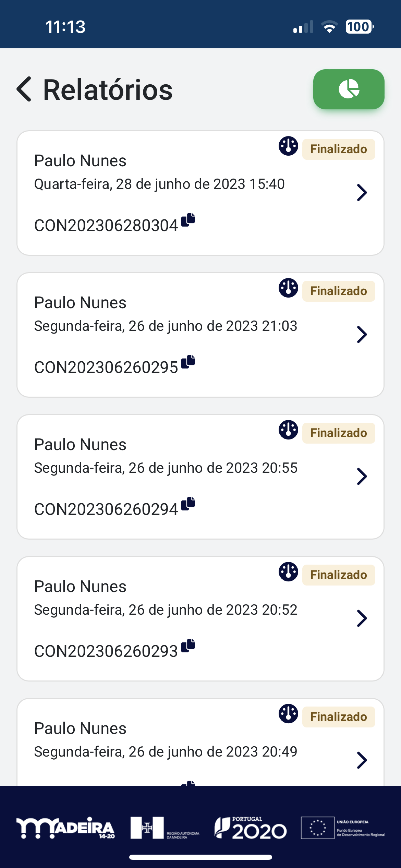The image size is (401, 868).
Task: Open the green pie chart statistics button
Action: pos(349,89)
